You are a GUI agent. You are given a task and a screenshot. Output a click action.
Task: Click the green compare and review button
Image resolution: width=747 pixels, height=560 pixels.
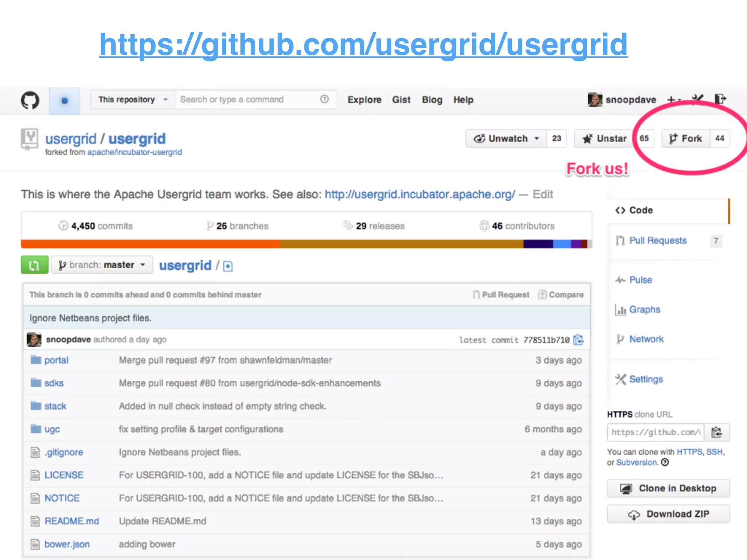[x=35, y=265]
